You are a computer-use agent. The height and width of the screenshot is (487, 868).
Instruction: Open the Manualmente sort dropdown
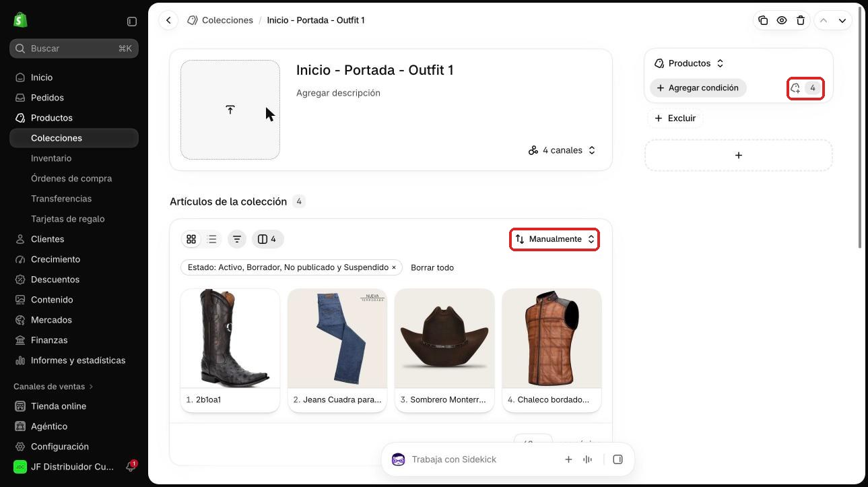pos(555,239)
